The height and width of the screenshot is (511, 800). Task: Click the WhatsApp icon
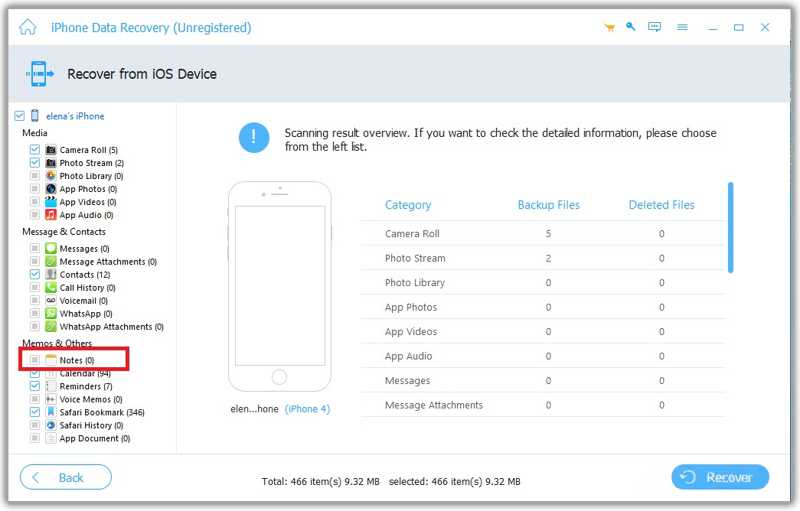(x=51, y=314)
